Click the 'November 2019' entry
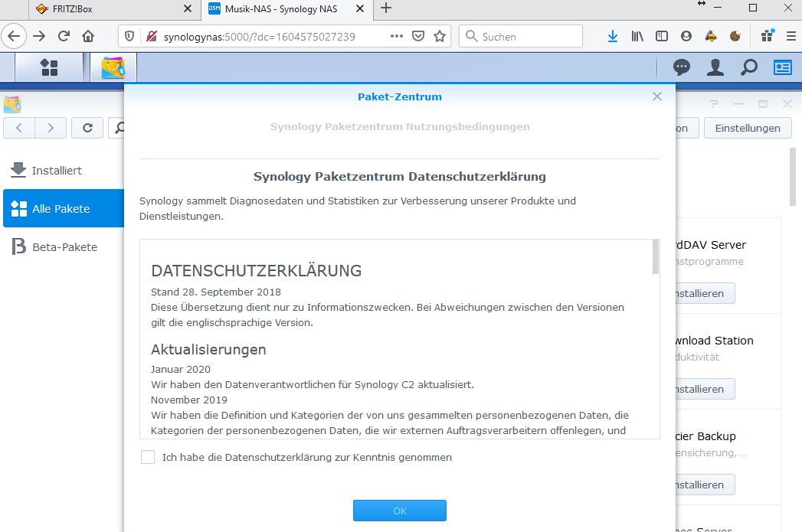Screen dimensions: 802x532 tap(188, 400)
